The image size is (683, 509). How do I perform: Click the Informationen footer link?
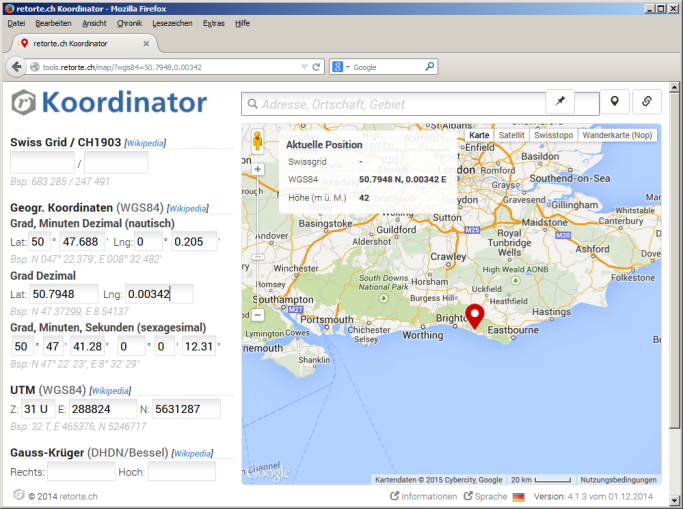(423, 496)
